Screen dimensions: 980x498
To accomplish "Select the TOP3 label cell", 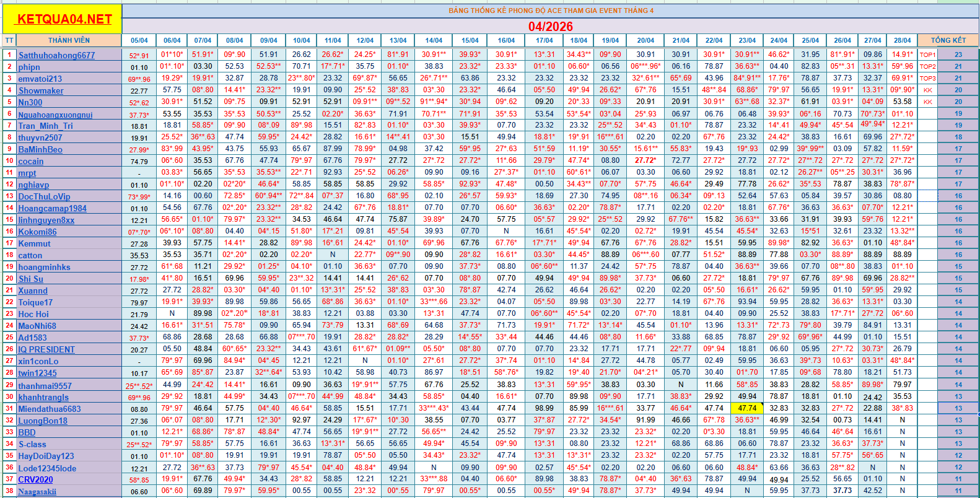I will [x=927, y=79].
